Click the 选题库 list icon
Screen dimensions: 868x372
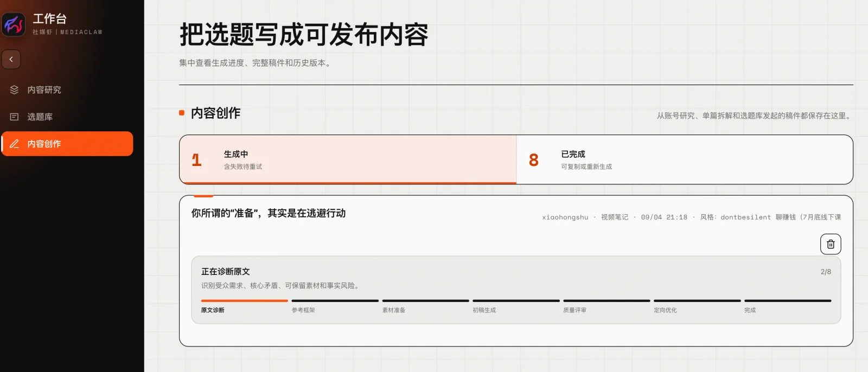click(x=15, y=117)
